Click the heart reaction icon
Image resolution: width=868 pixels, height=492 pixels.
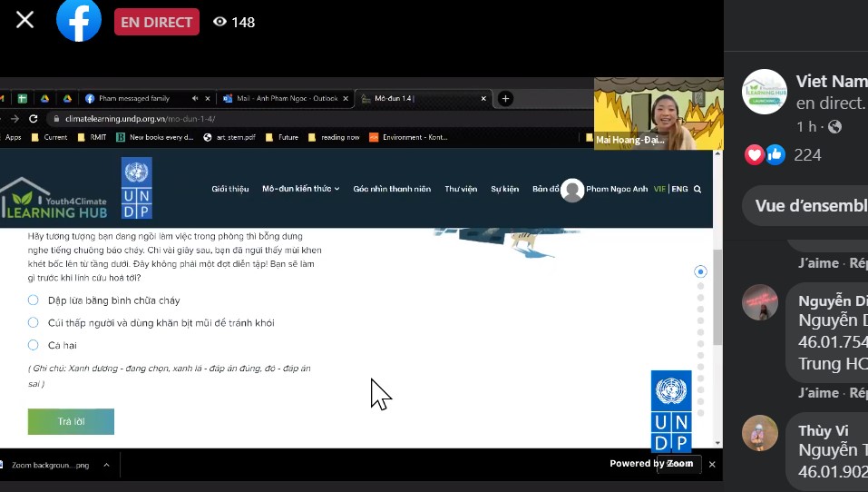coord(754,154)
